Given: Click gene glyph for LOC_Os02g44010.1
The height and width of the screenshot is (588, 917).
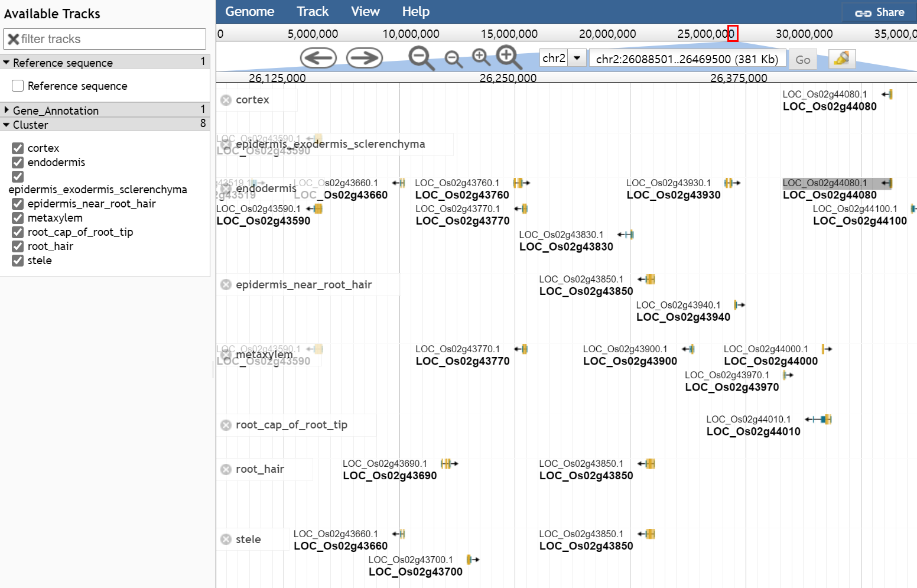Looking at the screenshot, I should 818,420.
